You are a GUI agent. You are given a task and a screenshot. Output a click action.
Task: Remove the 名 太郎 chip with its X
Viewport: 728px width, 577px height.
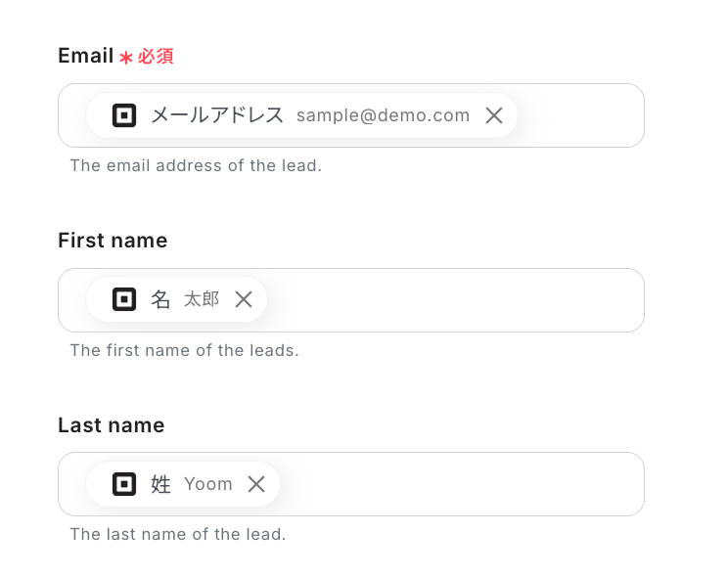(244, 299)
